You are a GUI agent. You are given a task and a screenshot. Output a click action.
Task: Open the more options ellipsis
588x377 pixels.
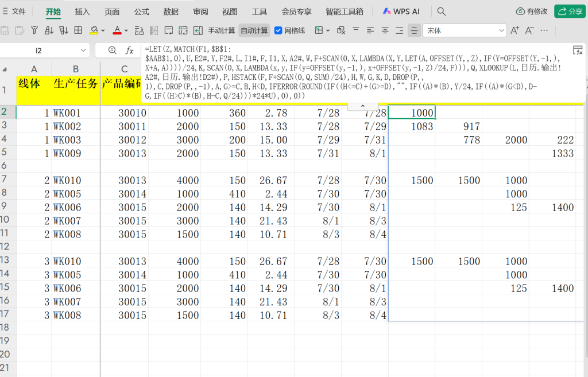[x=544, y=30]
